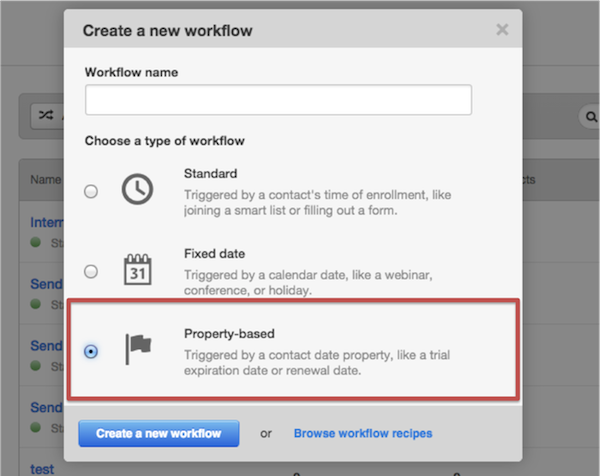600x476 pixels.
Task: Select the Standard workflow radio button
Action: (92, 191)
